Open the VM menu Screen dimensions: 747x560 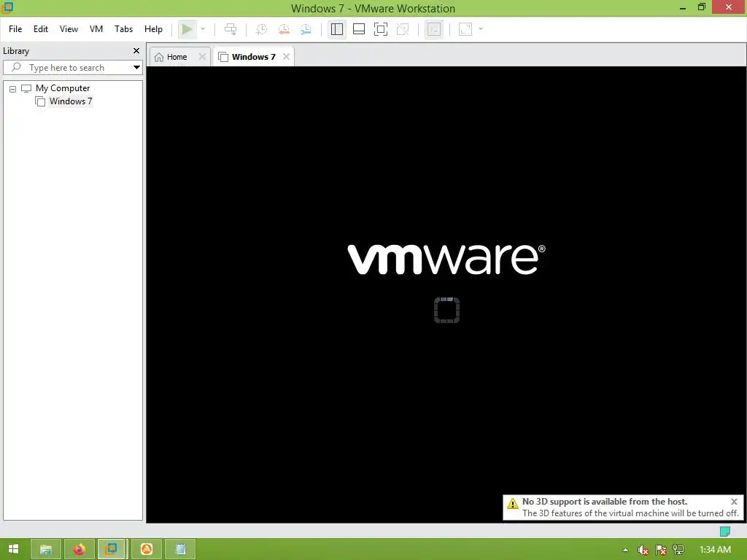[x=96, y=29]
